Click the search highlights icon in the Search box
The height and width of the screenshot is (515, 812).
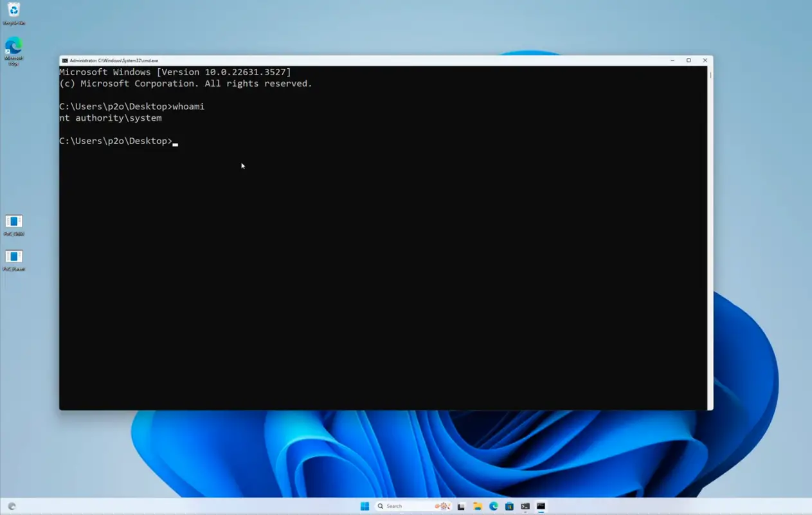tap(442, 506)
